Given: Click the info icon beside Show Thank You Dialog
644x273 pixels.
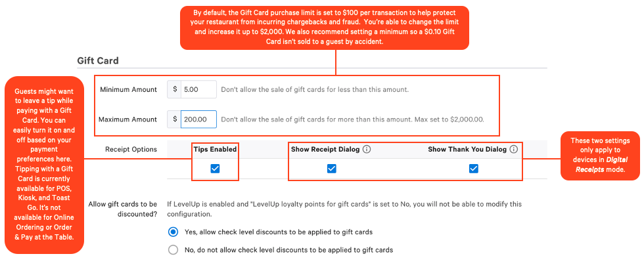Looking at the screenshot, I should [x=514, y=150].
